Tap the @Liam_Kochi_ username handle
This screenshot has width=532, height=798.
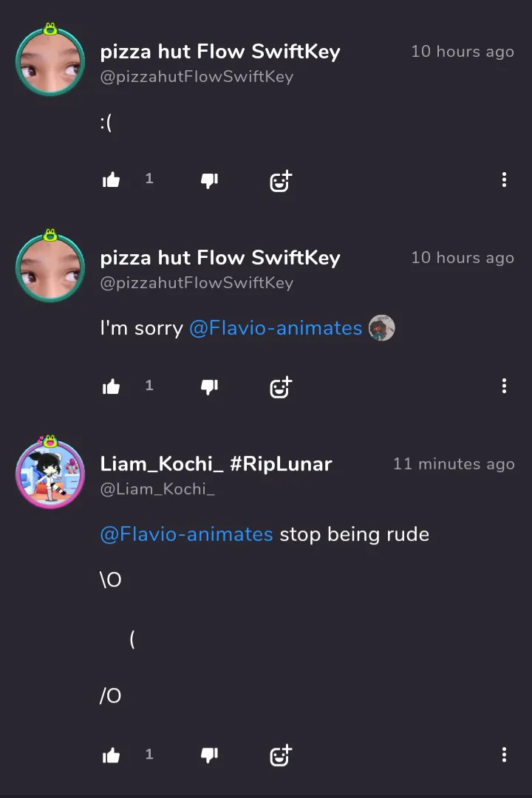157,489
